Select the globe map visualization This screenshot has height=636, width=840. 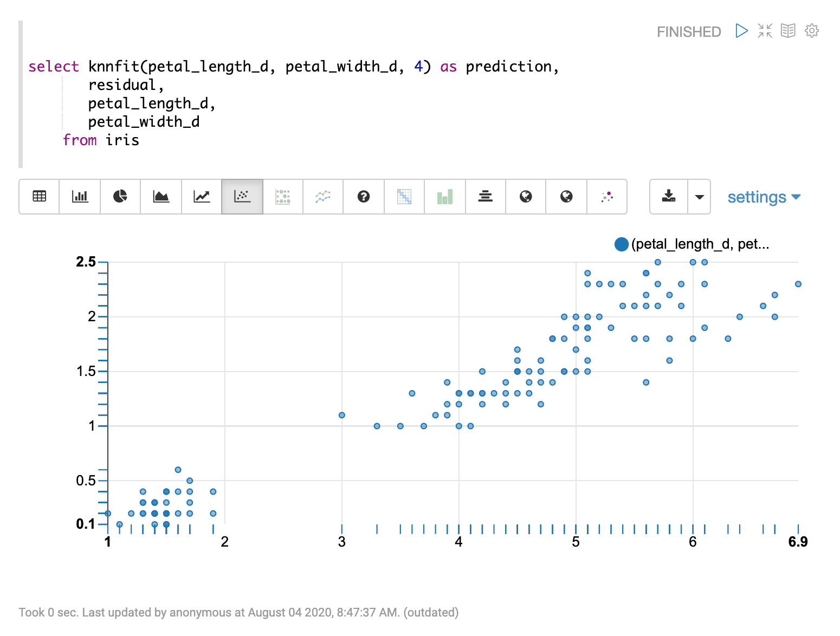coord(526,197)
